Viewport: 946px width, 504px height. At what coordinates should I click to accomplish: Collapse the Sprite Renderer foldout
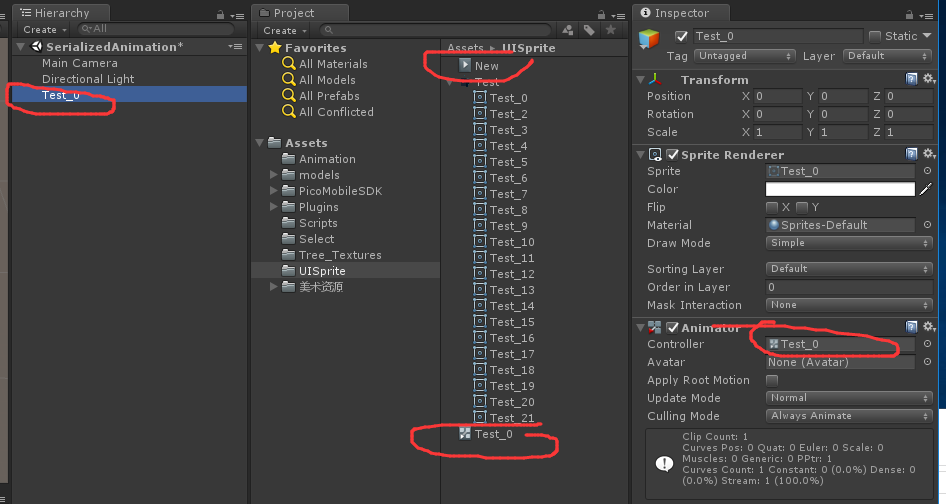click(x=641, y=155)
